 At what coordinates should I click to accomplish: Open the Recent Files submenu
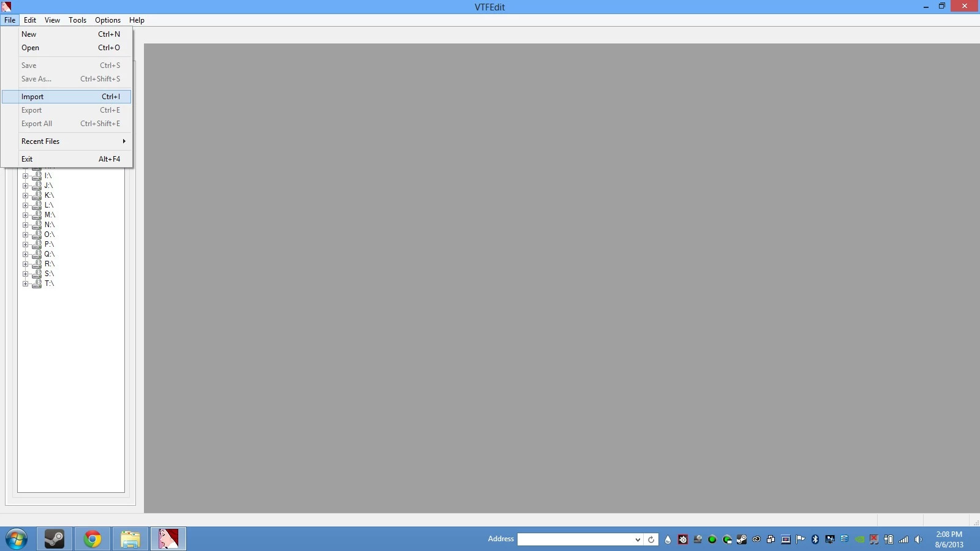click(66, 141)
